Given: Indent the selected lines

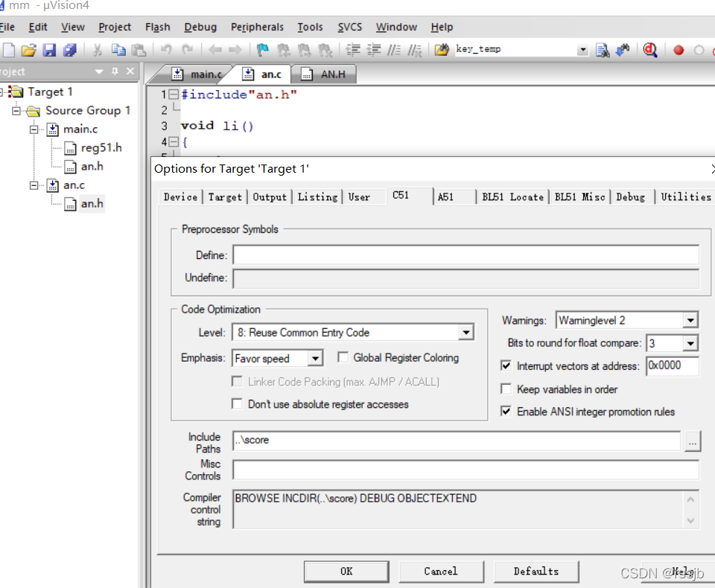Looking at the screenshot, I should (x=353, y=50).
